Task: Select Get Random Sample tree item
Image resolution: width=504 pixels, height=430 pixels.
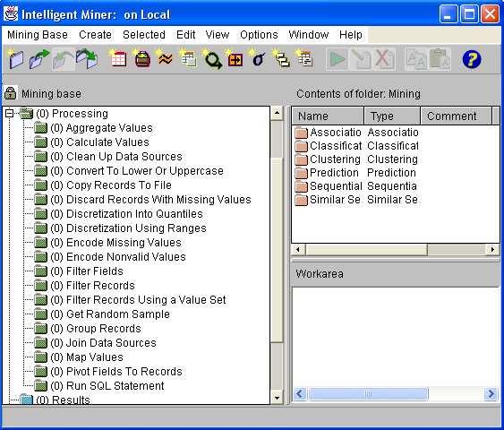Action: (x=110, y=314)
